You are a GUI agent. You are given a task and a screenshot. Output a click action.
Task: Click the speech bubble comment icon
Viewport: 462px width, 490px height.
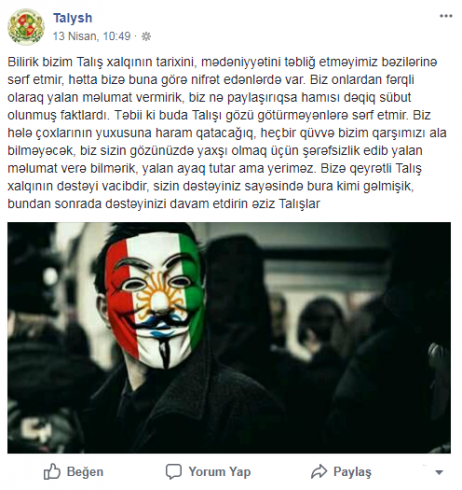(174, 472)
